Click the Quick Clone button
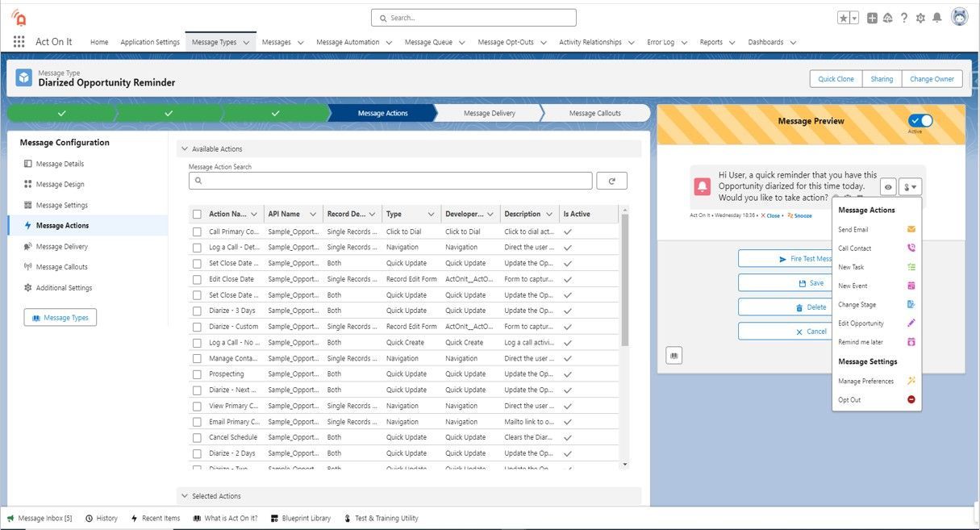Image resolution: width=980 pixels, height=530 pixels. [836, 79]
